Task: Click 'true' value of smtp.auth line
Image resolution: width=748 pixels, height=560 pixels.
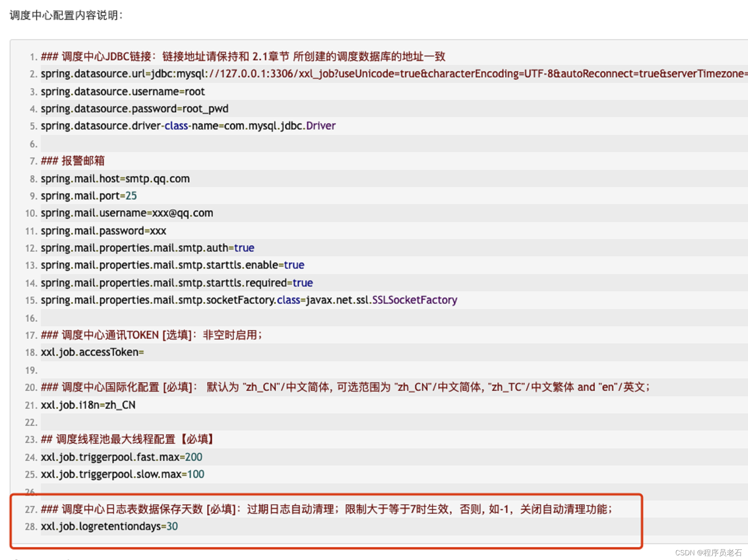Action: tap(244, 248)
